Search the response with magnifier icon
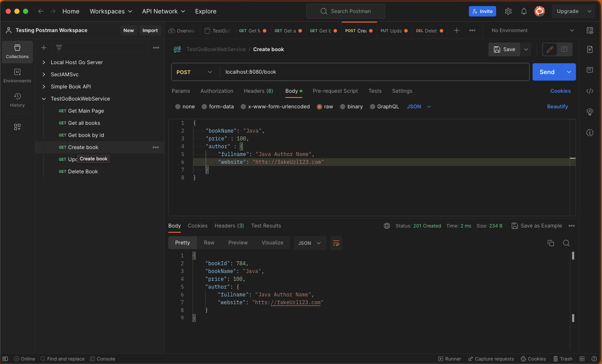The width and height of the screenshot is (602, 364). pyautogui.click(x=566, y=243)
